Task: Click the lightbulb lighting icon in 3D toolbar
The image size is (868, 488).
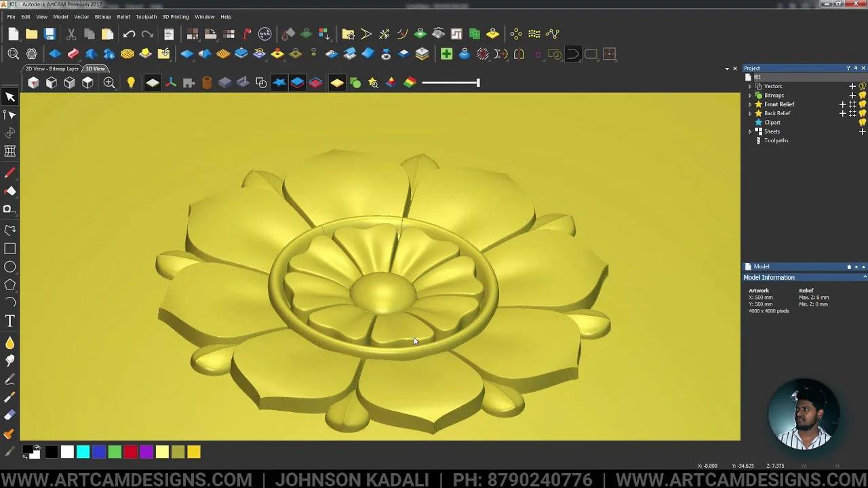Action: pos(131,82)
